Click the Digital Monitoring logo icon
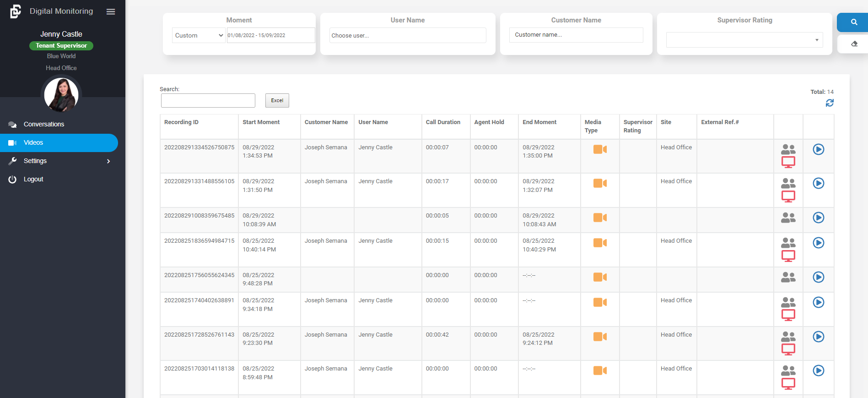This screenshot has height=398, width=868. click(x=16, y=11)
